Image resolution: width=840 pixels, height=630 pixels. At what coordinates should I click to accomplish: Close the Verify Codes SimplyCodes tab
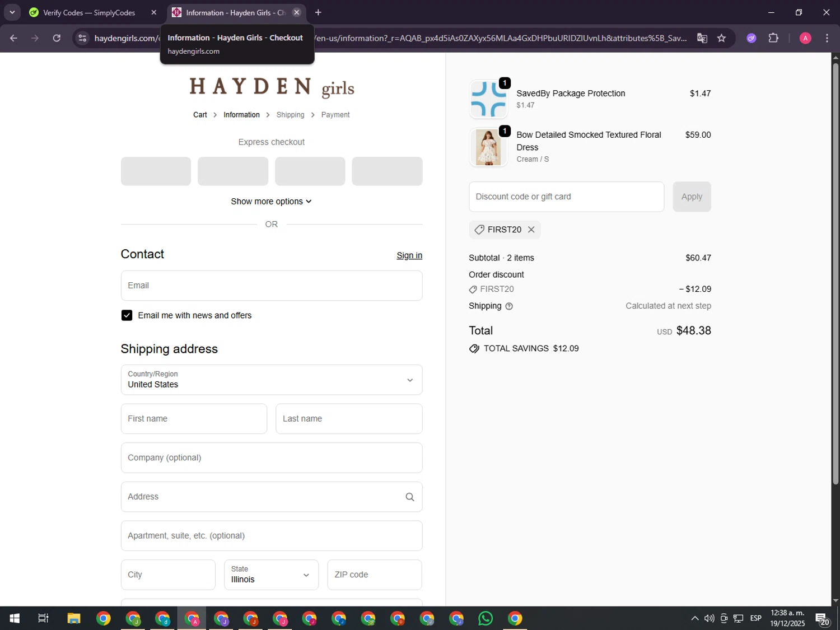click(x=154, y=12)
